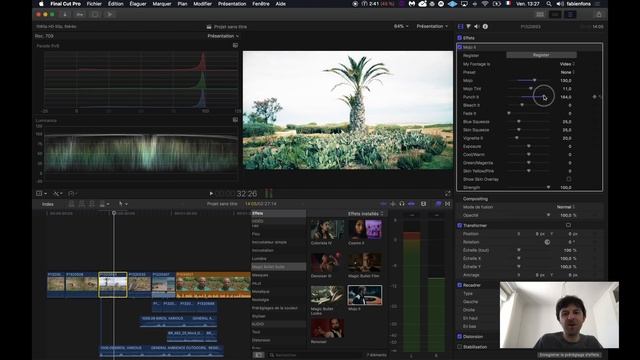Click the background tasks toolbar icon
The image size is (640, 360).
pyautogui.click(x=95, y=14)
